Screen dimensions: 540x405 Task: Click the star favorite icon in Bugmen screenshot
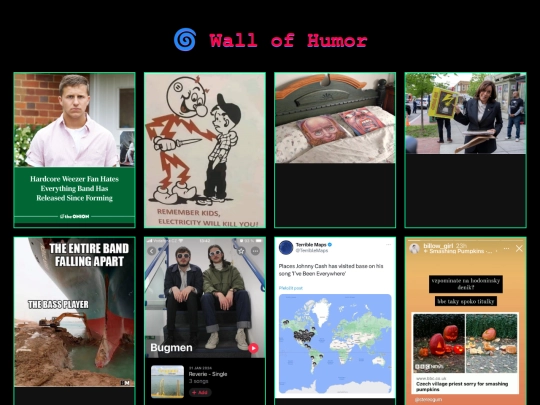pos(241,251)
